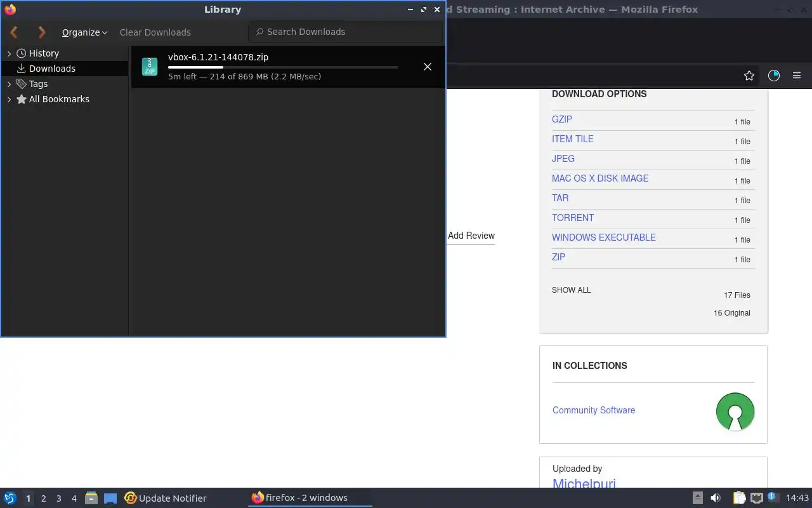Switch to workspace 3 in taskbar
The width and height of the screenshot is (812, 508).
[x=58, y=498]
